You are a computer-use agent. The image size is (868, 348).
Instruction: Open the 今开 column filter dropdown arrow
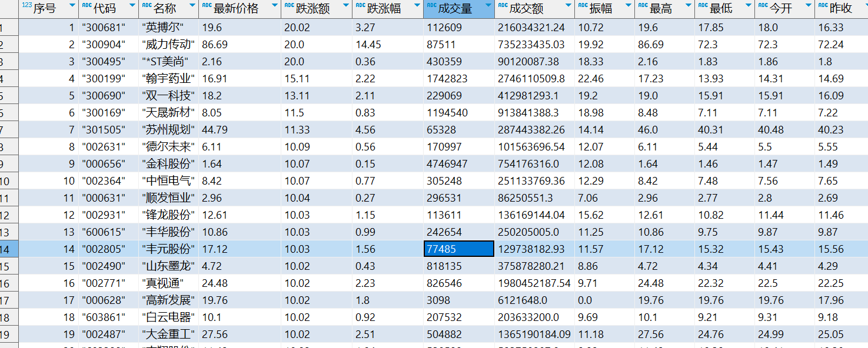coord(809,5)
